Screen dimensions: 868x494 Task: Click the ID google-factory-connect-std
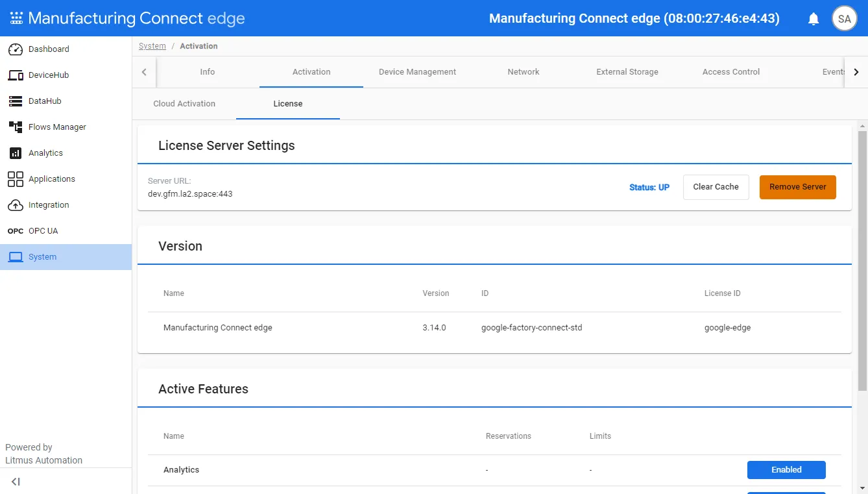tap(532, 328)
